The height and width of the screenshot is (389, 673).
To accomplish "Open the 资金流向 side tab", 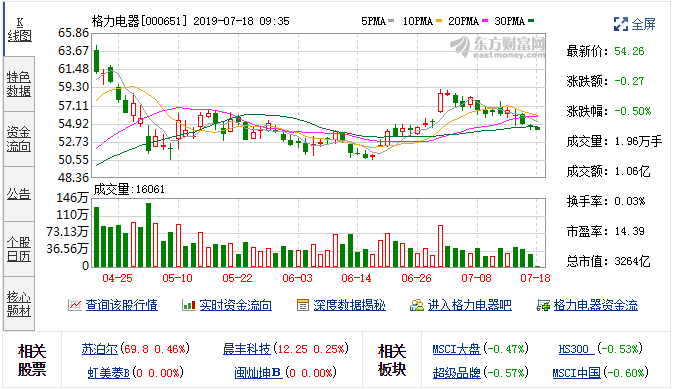I will (19, 139).
